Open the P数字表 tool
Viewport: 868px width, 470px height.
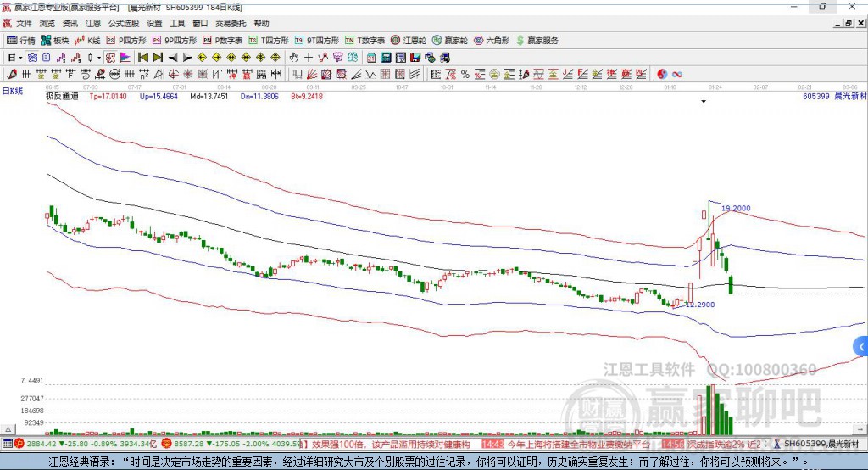[223, 41]
